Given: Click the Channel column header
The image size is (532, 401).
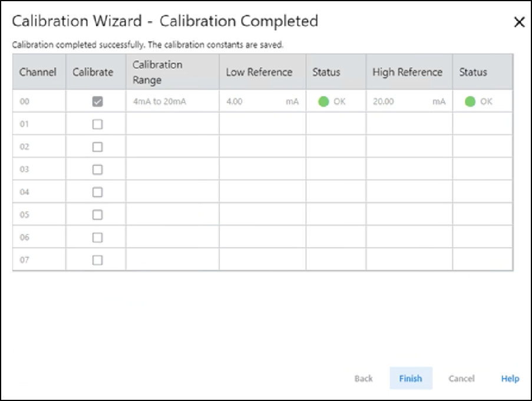Looking at the screenshot, I should tap(38, 72).
